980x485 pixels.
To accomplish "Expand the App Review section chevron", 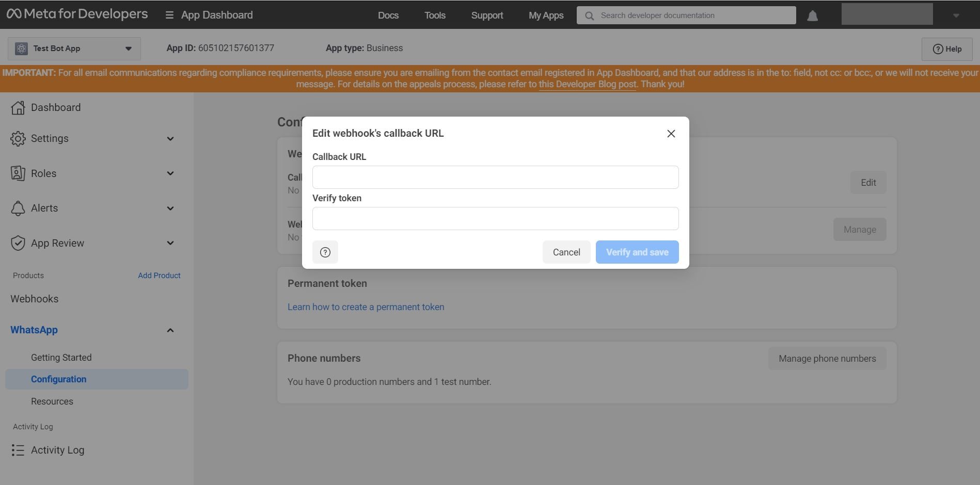I will pos(170,243).
